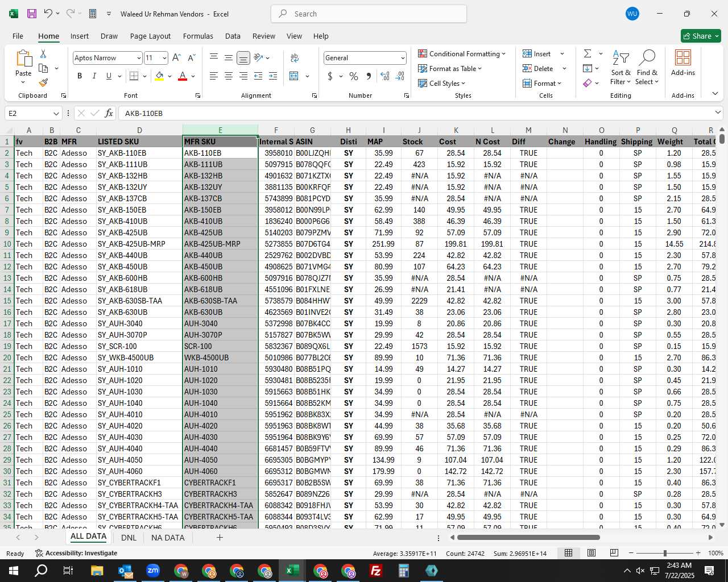The height and width of the screenshot is (582, 728).
Task: Apply the yellow Fill Color swatch
Action: coord(159,76)
